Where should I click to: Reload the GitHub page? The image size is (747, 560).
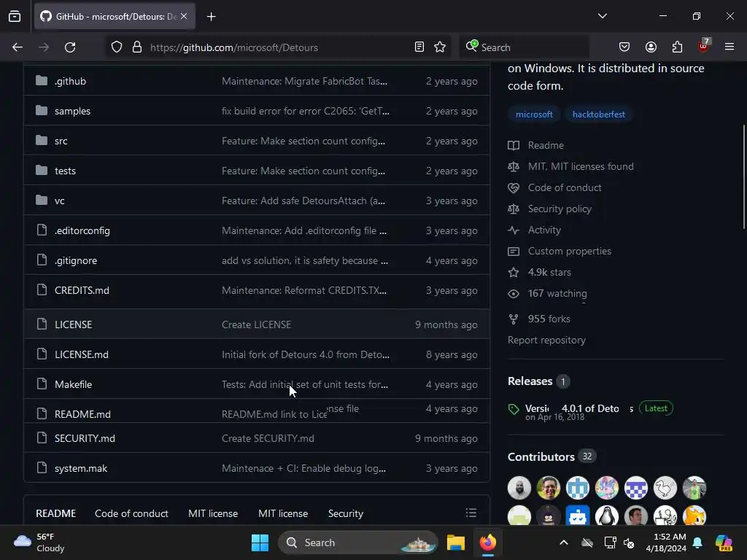(x=70, y=47)
